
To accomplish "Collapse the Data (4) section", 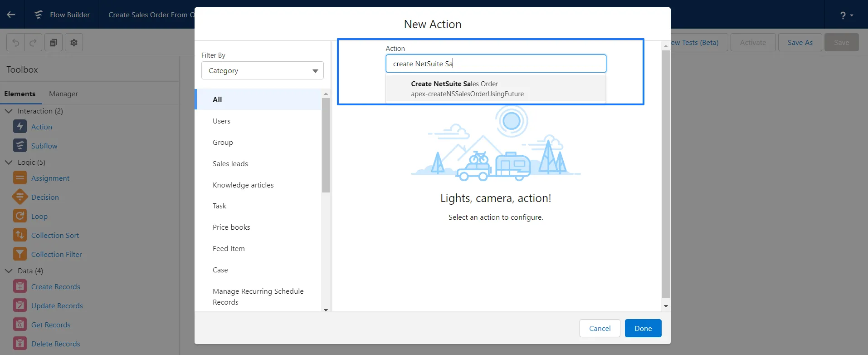I will point(9,271).
